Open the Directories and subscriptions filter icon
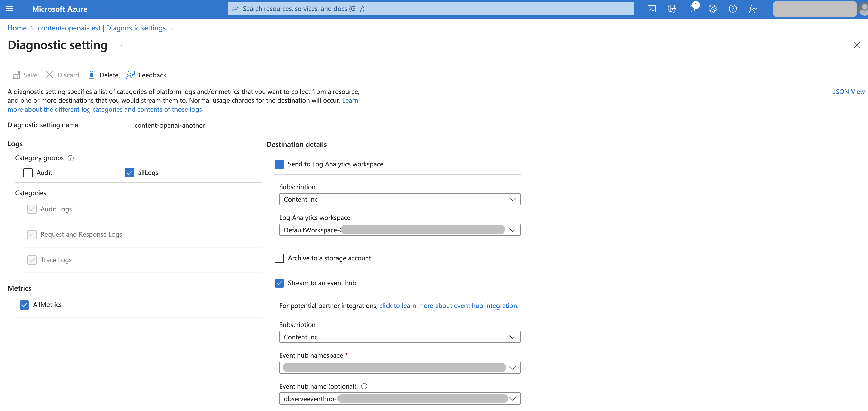 point(671,9)
